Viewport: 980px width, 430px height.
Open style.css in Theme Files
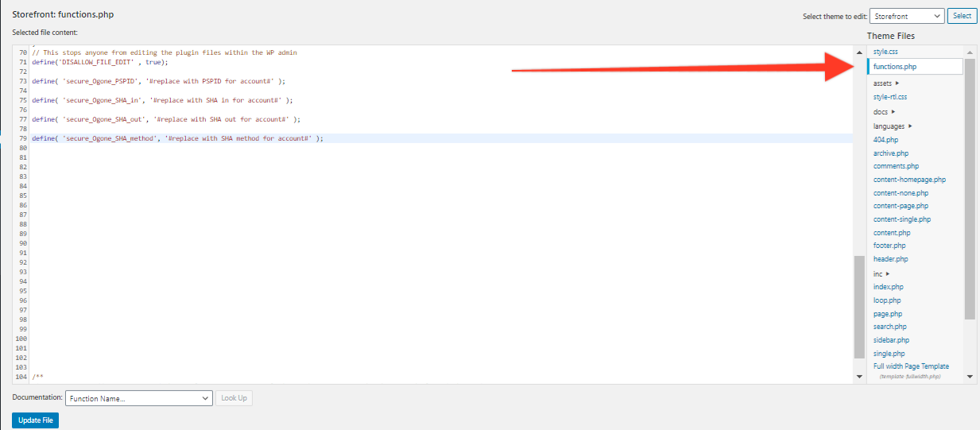coord(885,52)
